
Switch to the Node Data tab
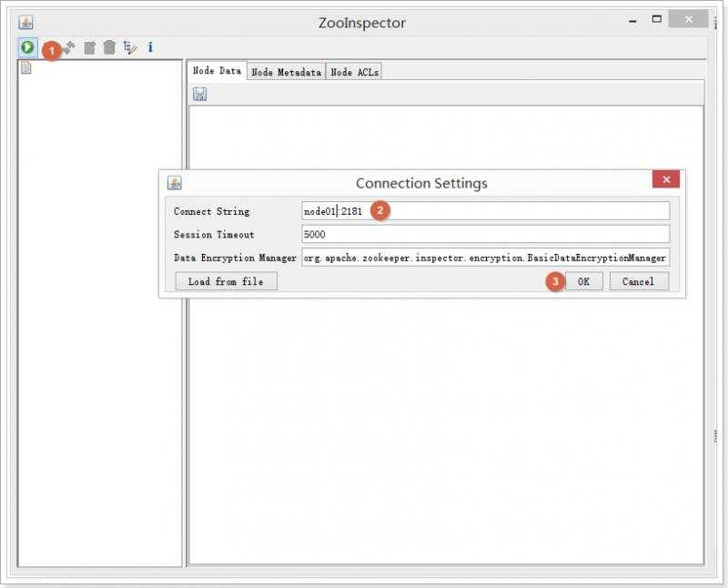click(x=217, y=71)
